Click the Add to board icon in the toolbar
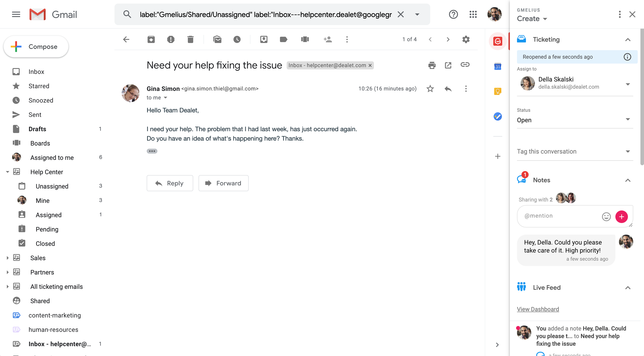This screenshot has width=644, height=356. pos(305,39)
